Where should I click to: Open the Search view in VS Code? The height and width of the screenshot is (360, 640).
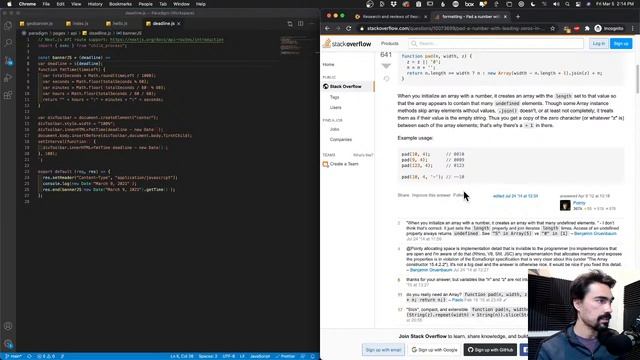pyautogui.click(x=8, y=43)
